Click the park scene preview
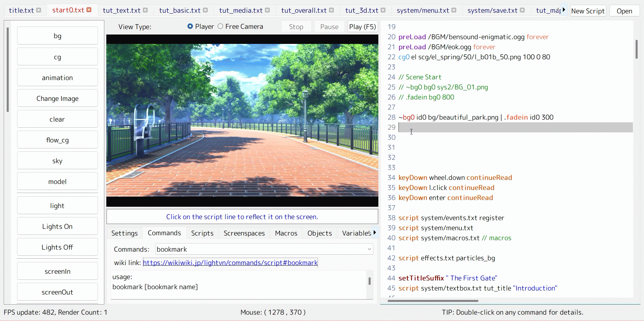This screenshot has width=644, height=321. click(x=242, y=120)
